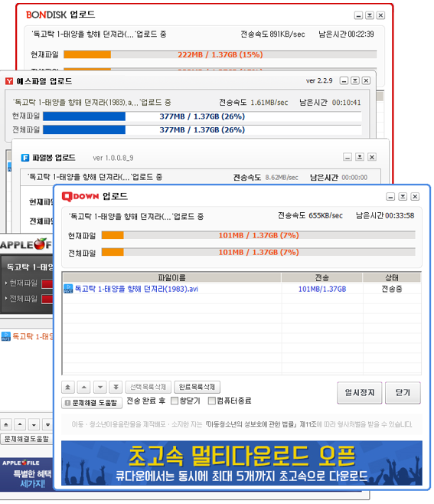Click the 선택목록삭제 button
The image size is (434, 504).
[x=148, y=387]
